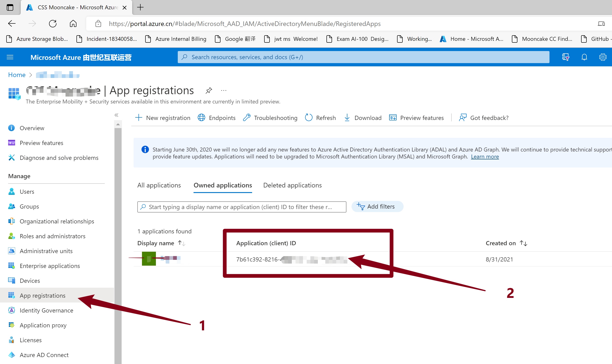Open the Learn more link
The height and width of the screenshot is (364, 612).
(x=484, y=157)
